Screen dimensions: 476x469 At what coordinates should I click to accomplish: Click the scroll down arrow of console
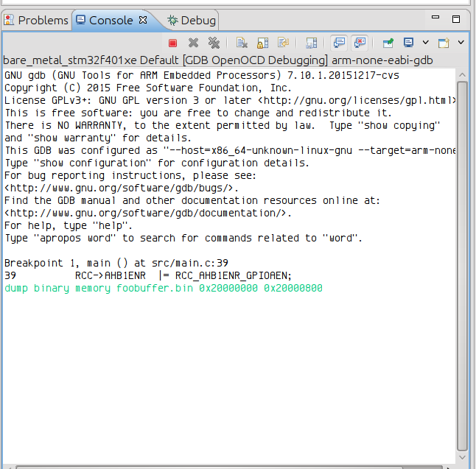[x=462, y=457]
